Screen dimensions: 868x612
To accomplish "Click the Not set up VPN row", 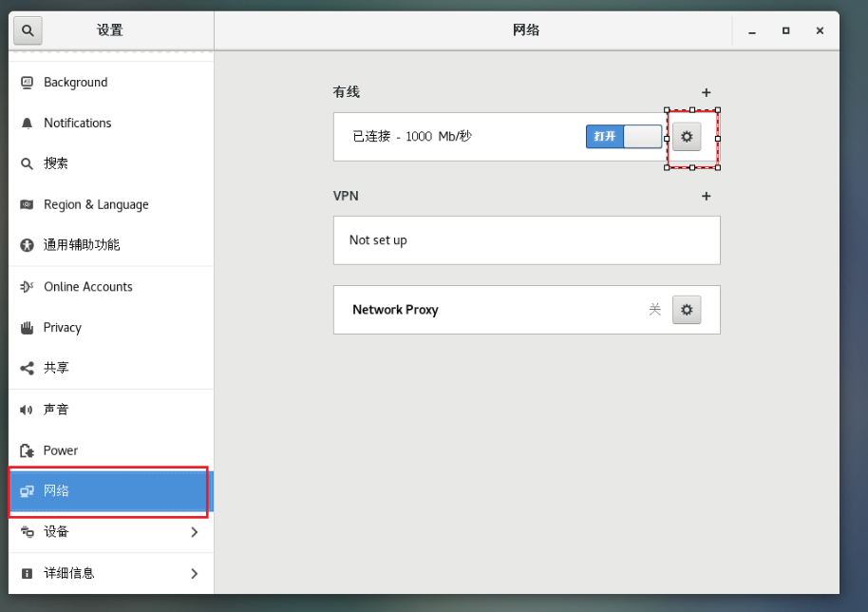I will click(x=526, y=240).
